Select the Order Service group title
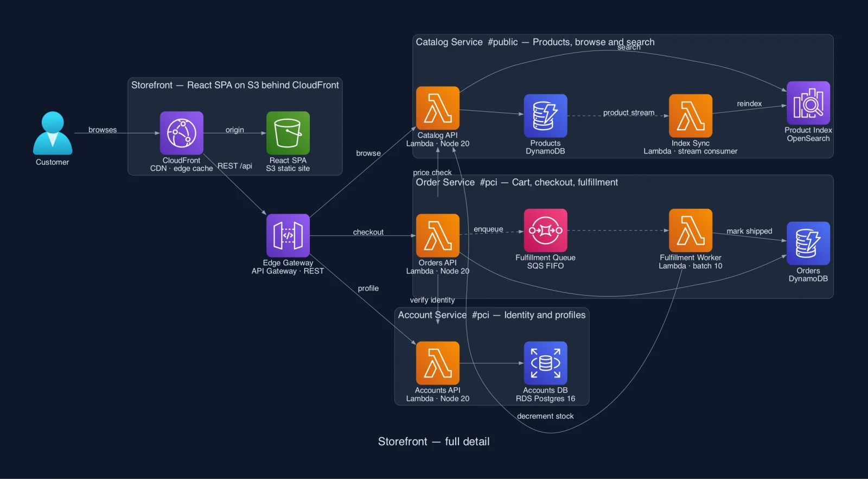This screenshot has width=868, height=479. pos(516,182)
